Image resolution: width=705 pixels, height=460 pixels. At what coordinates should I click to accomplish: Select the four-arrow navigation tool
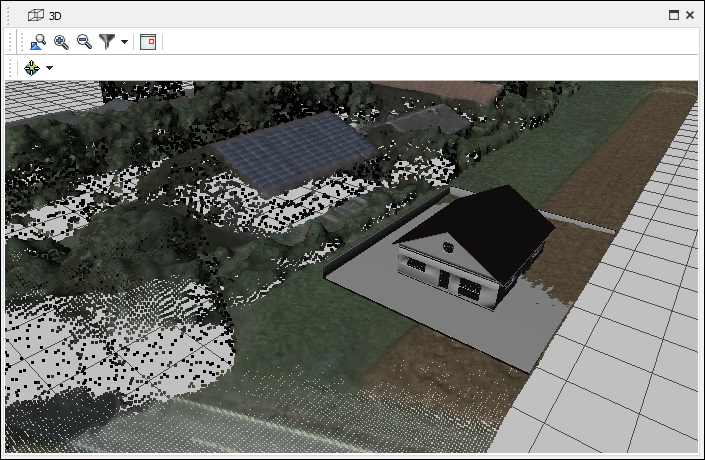32,68
